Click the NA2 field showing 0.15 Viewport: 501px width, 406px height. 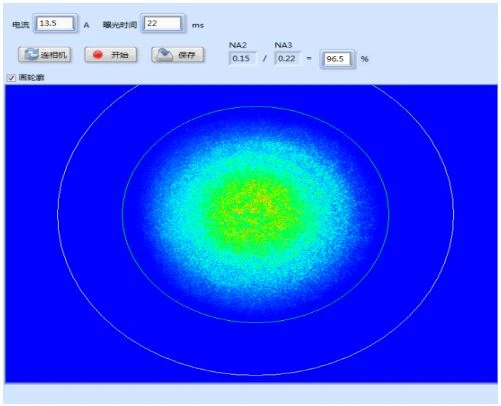242,59
